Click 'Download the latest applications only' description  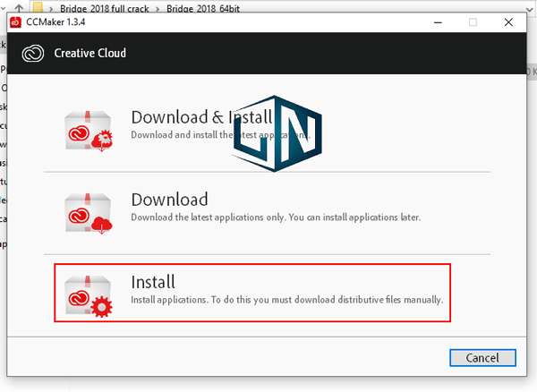coord(276,217)
